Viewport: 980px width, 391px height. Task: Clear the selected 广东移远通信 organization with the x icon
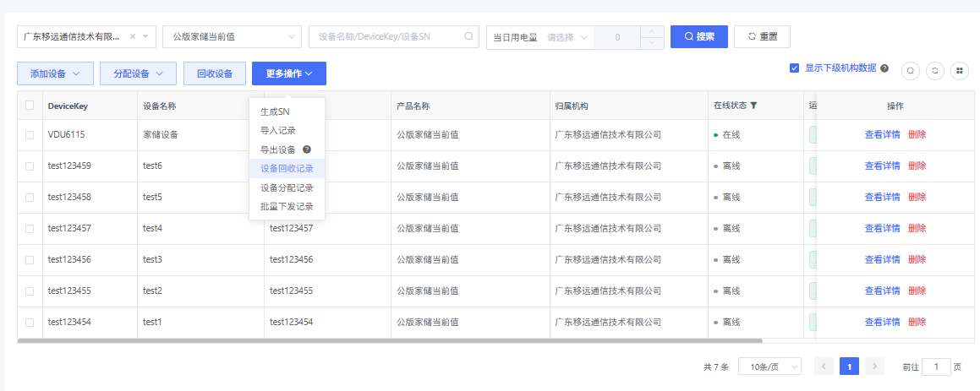click(133, 37)
